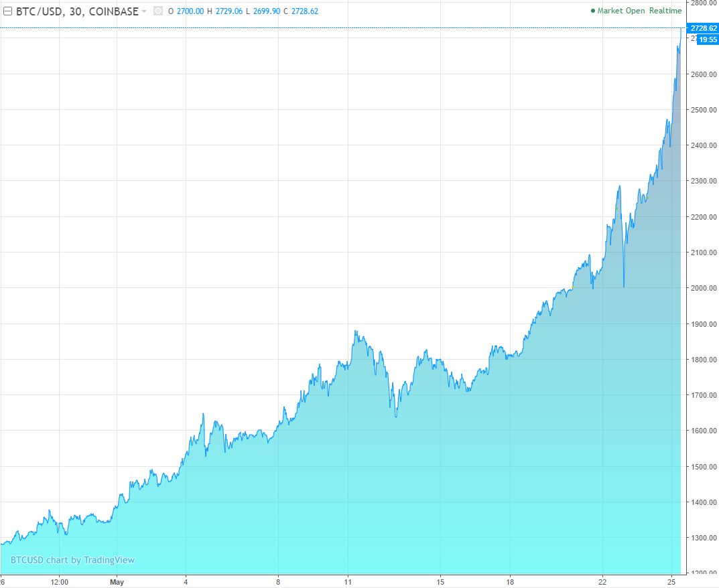Click the 19:55 bar countdown label

(x=708, y=40)
